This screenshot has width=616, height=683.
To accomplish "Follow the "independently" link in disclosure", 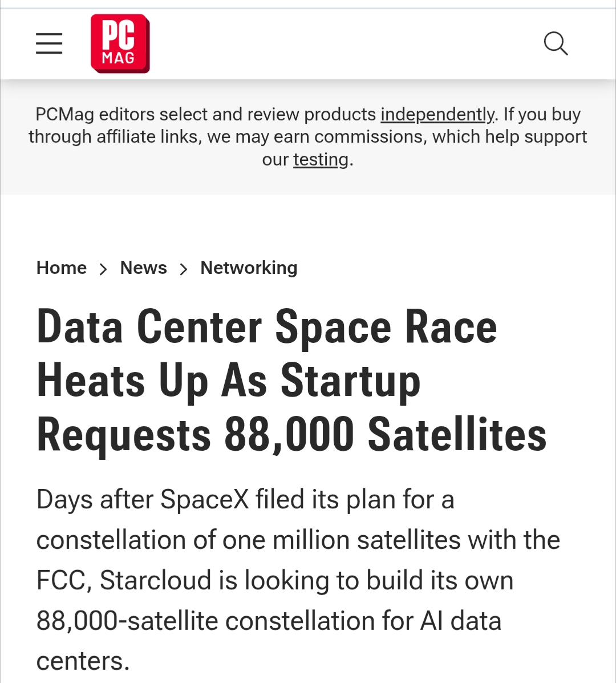I will (437, 114).
